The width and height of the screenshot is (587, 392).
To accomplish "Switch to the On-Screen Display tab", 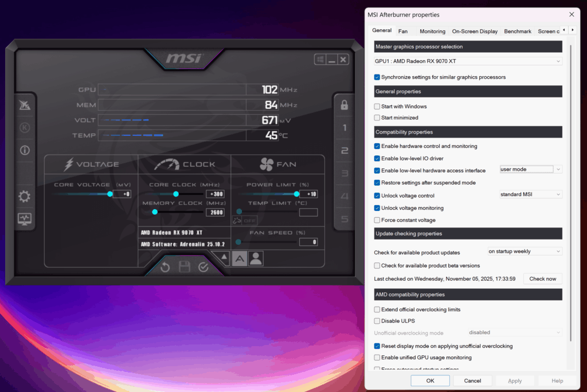I will tap(475, 32).
